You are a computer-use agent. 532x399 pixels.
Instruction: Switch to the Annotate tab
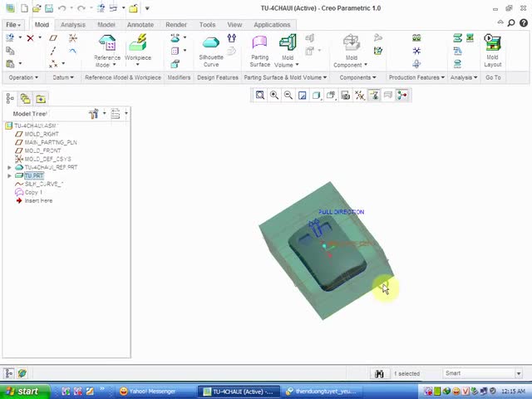point(140,25)
